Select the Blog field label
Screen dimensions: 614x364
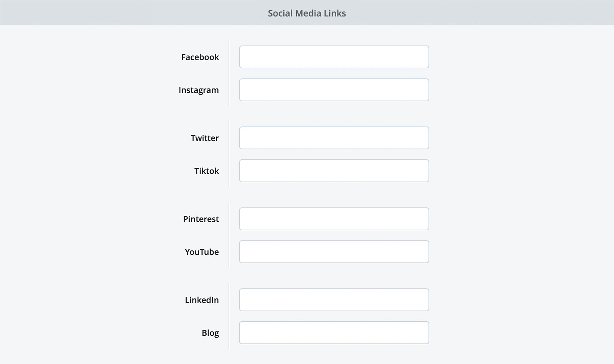[x=210, y=333]
